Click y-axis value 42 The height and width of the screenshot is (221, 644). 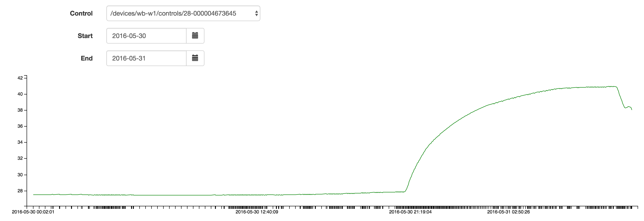point(20,78)
